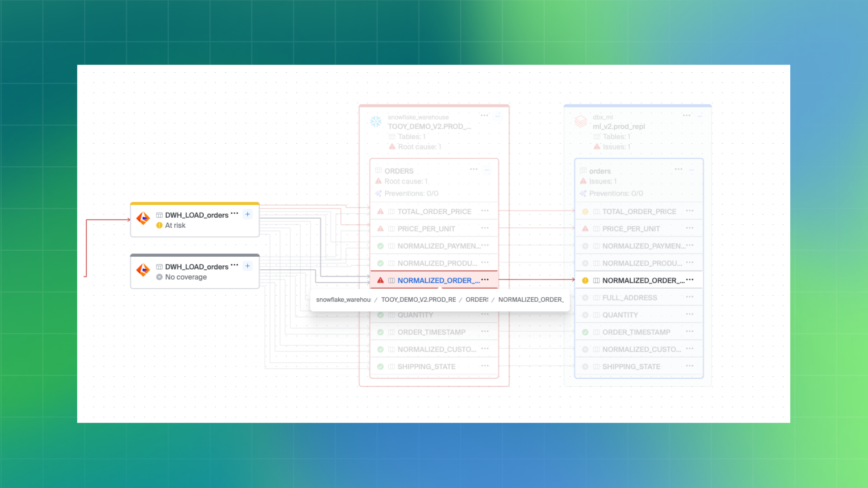Expand At risk DWH_LOAD_orders with plus button
This screenshot has height=488, width=868.
pyautogui.click(x=247, y=214)
